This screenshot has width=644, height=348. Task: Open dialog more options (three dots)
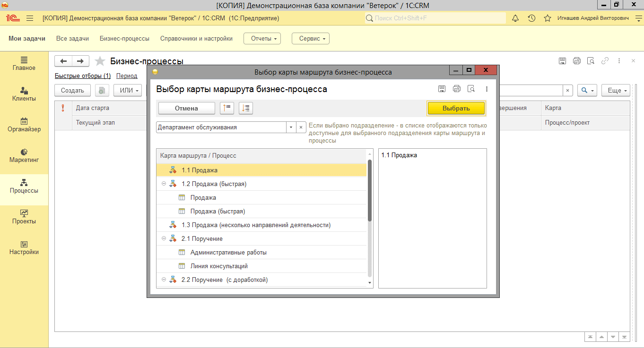[487, 89]
